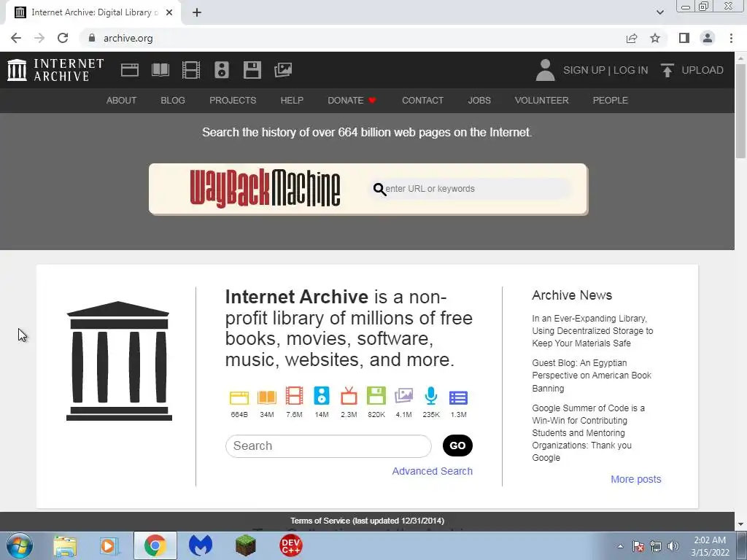747x560 pixels.
Task: Close the Internet Archive tab
Action: click(x=169, y=12)
